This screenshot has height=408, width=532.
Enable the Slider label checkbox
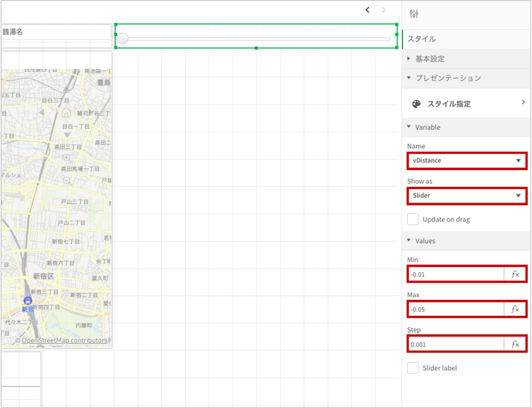[x=413, y=368]
